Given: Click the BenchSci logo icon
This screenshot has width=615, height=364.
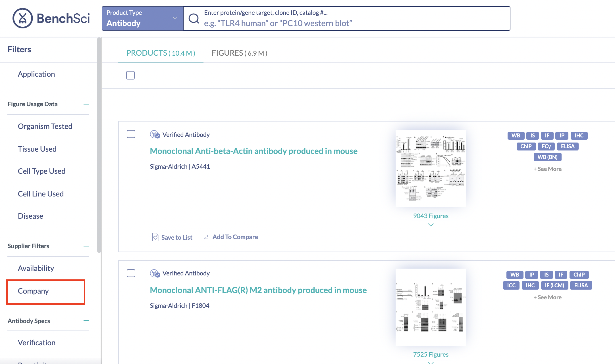Looking at the screenshot, I should (x=23, y=18).
